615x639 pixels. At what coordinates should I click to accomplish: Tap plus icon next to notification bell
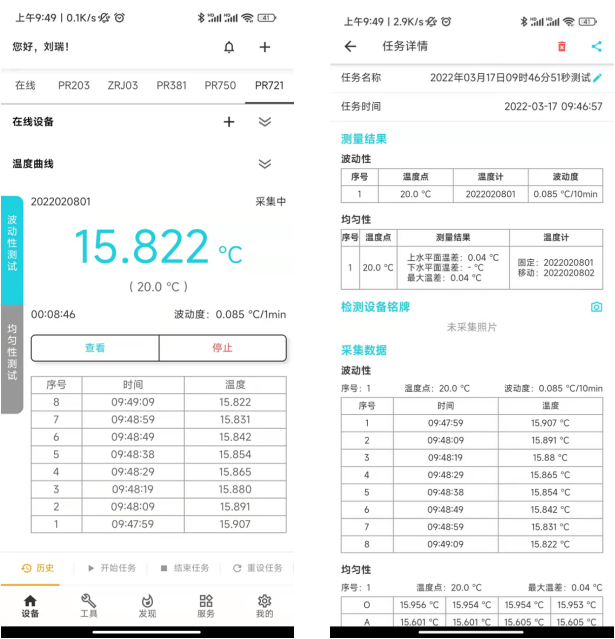tap(265, 47)
